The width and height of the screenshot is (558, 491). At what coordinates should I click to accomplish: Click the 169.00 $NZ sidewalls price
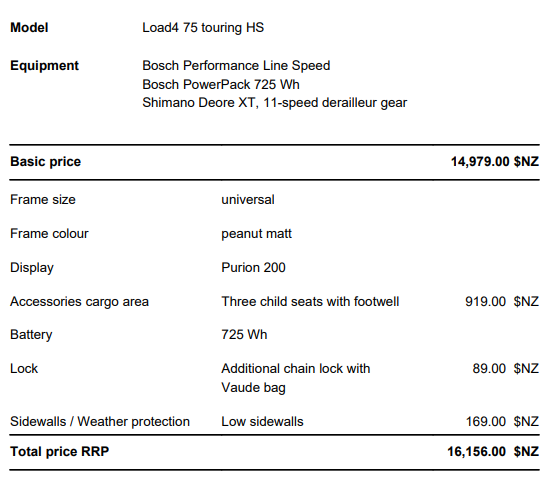502,422
